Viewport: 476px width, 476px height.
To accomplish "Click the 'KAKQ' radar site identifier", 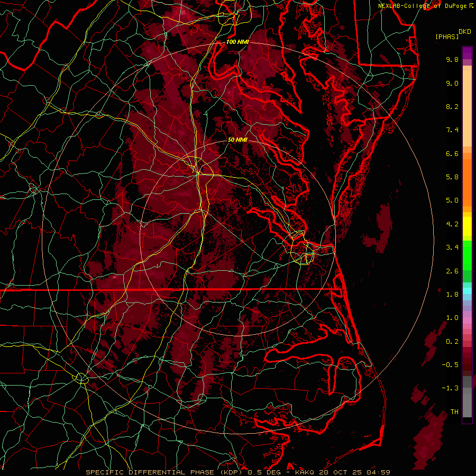I will coord(305,472).
